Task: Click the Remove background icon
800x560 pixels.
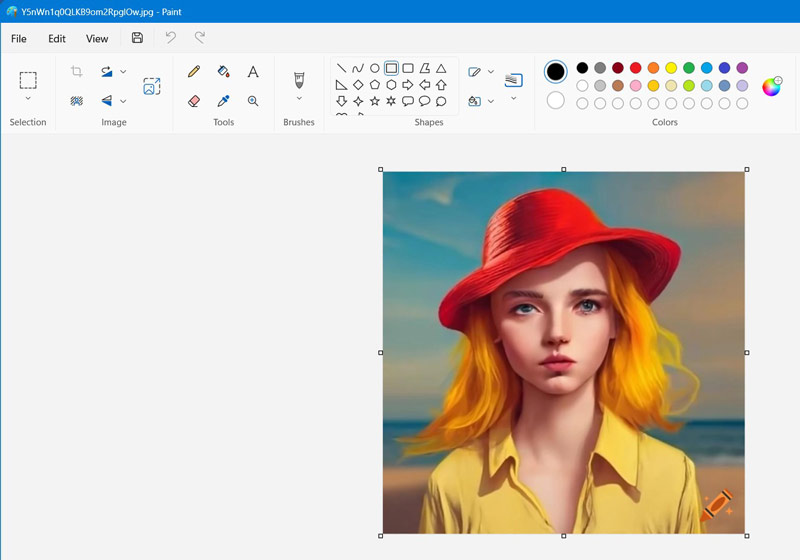Action: (77, 101)
